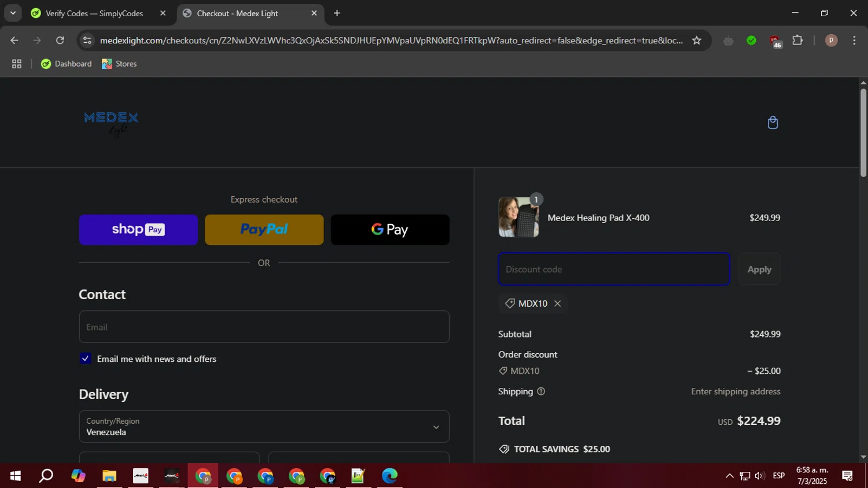This screenshot has height=488, width=868.
Task: Open Microsoft Edge from taskbar
Action: tap(389, 476)
